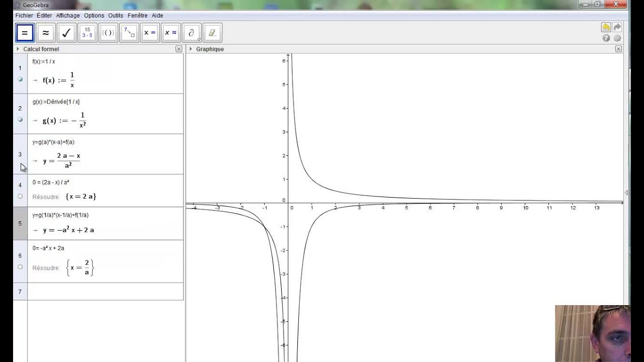Toggle visibility marker in row 6

(x=20, y=267)
